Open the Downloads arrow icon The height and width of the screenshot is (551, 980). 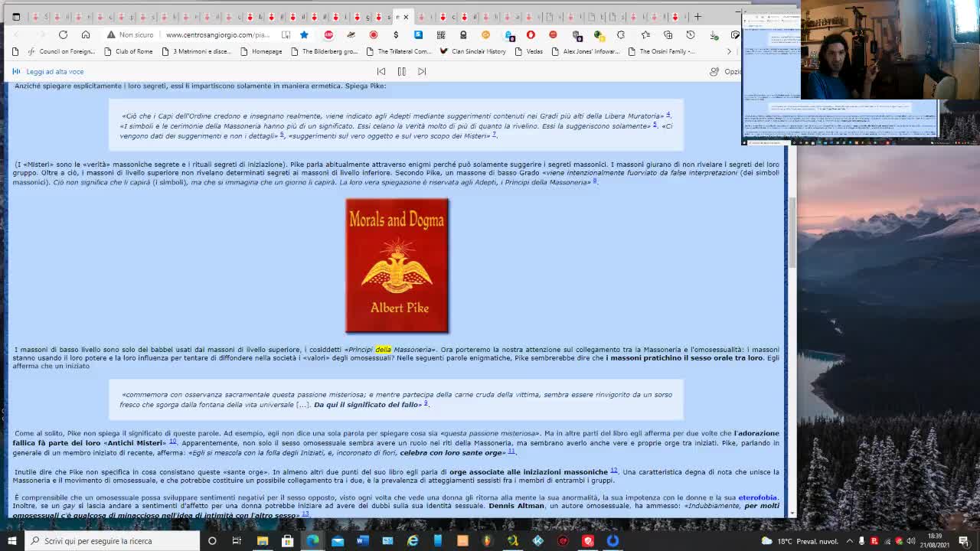(x=714, y=34)
